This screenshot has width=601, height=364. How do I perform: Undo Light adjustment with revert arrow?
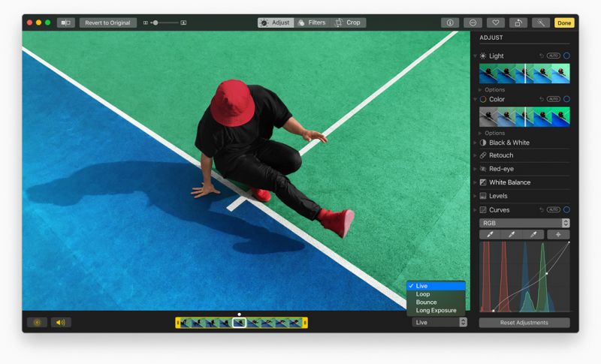pyautogui.click(x=542, y=56)
